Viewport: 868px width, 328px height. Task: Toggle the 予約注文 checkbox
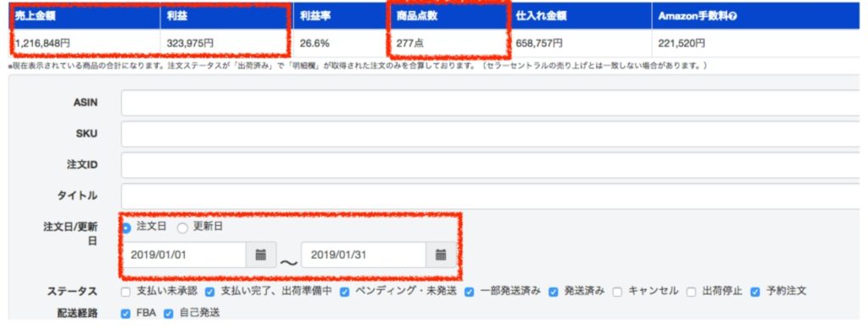point(755,292)
